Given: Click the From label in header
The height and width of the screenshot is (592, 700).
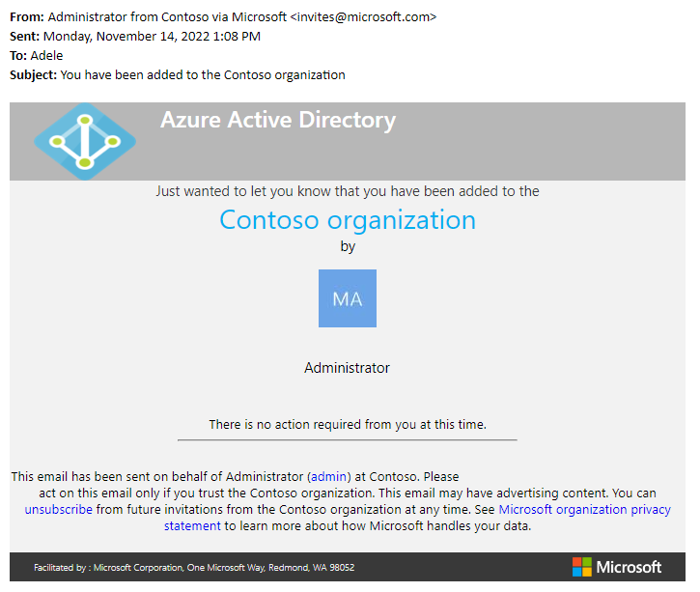Looking at the screenshot, I should 27,17.
